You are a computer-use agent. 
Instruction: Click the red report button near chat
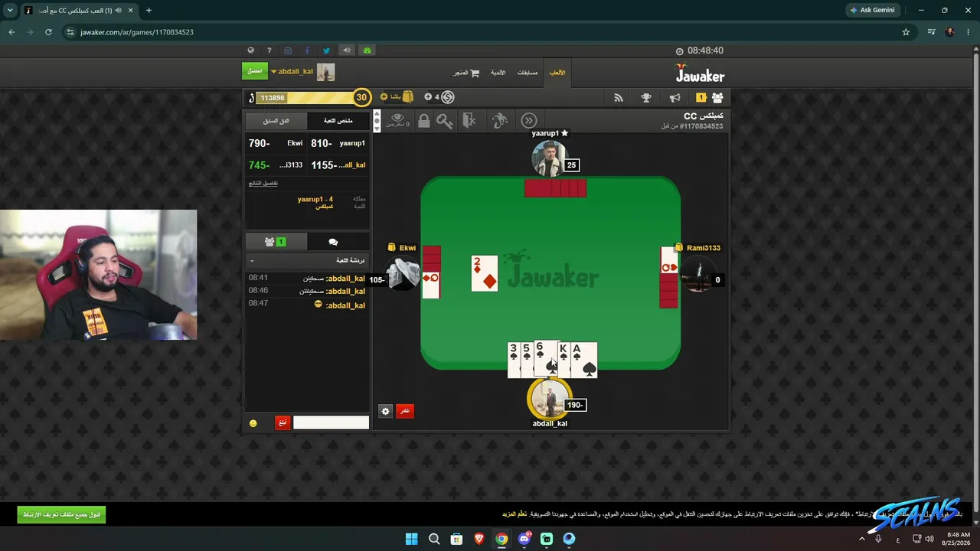coord(283,422)
